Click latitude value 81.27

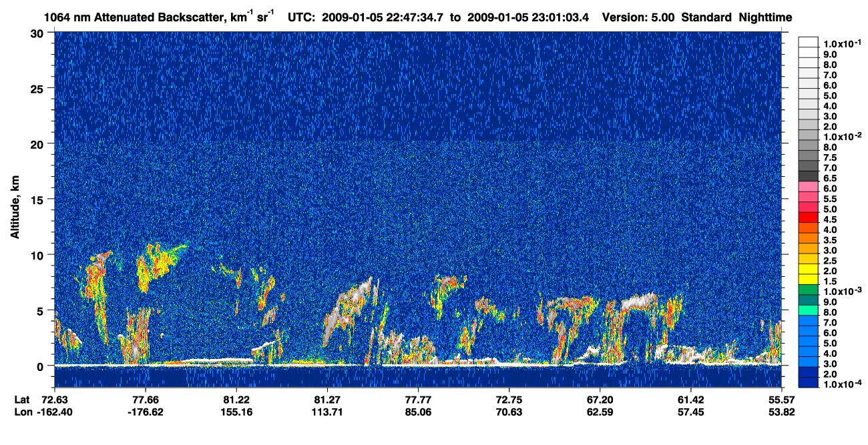327,399
